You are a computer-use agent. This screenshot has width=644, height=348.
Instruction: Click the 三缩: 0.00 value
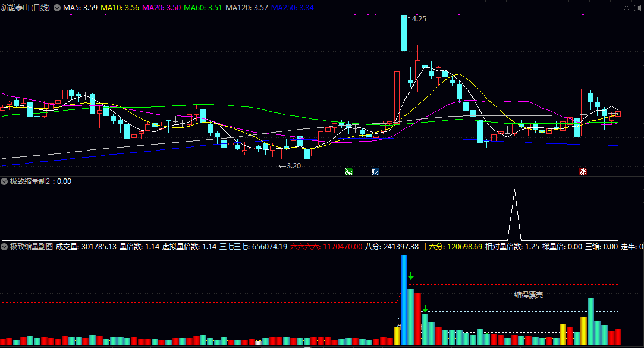pyautogui.click(x=601, y=247)
